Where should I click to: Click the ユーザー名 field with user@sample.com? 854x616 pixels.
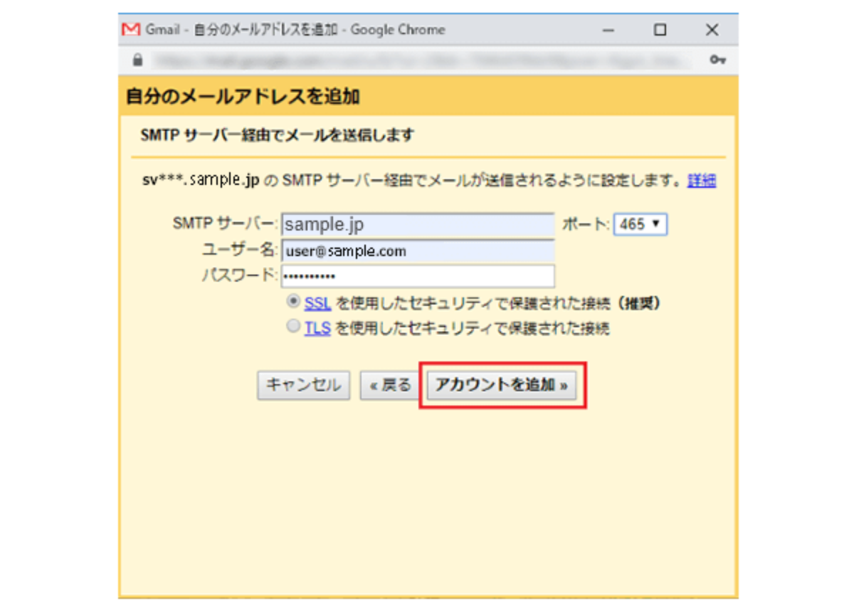(x=418, y=251)
